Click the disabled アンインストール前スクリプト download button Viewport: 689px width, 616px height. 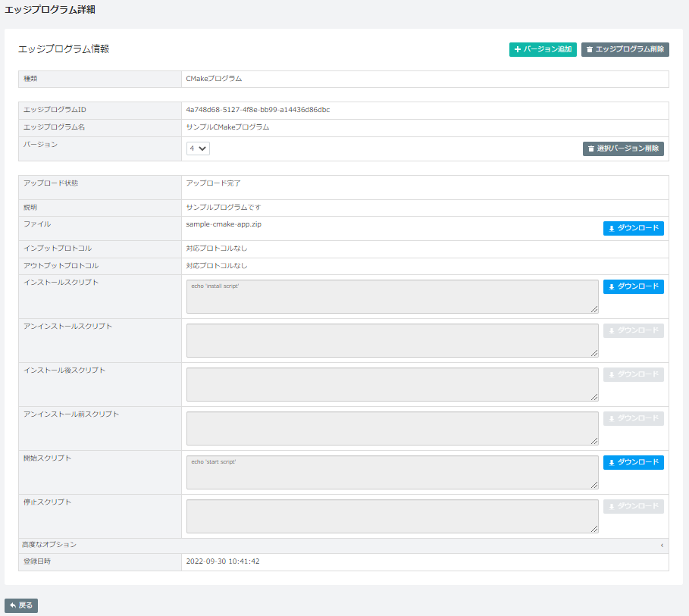pos(633,418)
